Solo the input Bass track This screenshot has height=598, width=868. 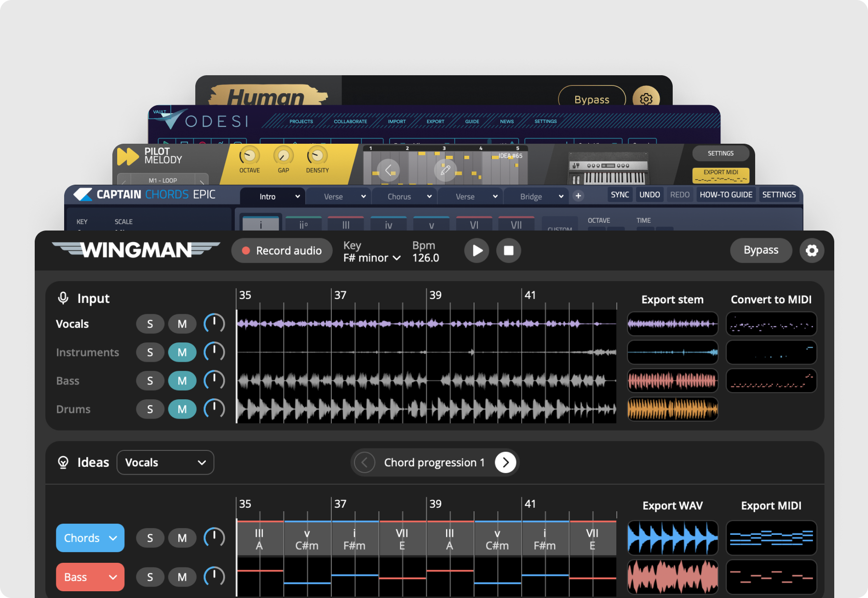pyautogui.click(x=150, y=381)
